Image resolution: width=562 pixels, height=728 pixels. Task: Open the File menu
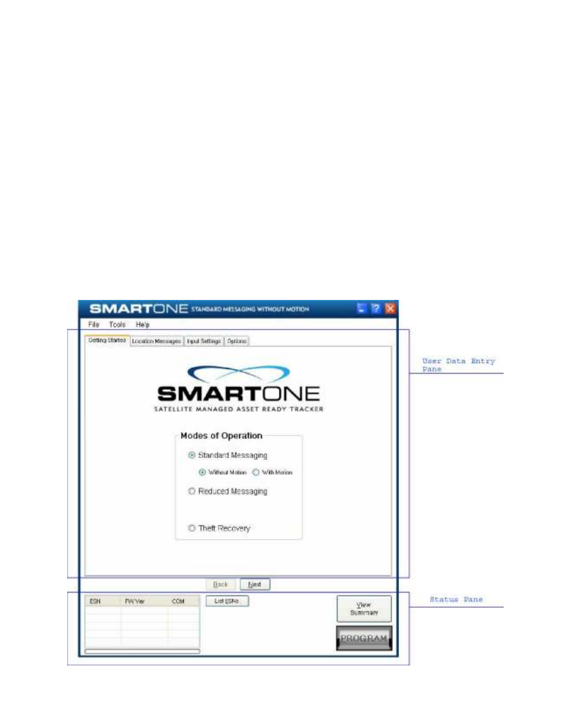(x=94, y=324)
